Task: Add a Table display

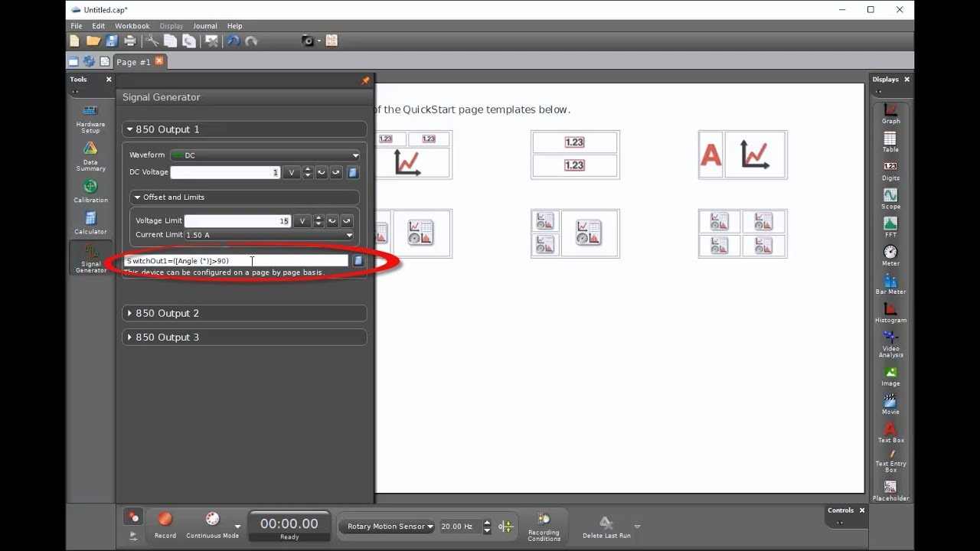Action: point(890,142)
